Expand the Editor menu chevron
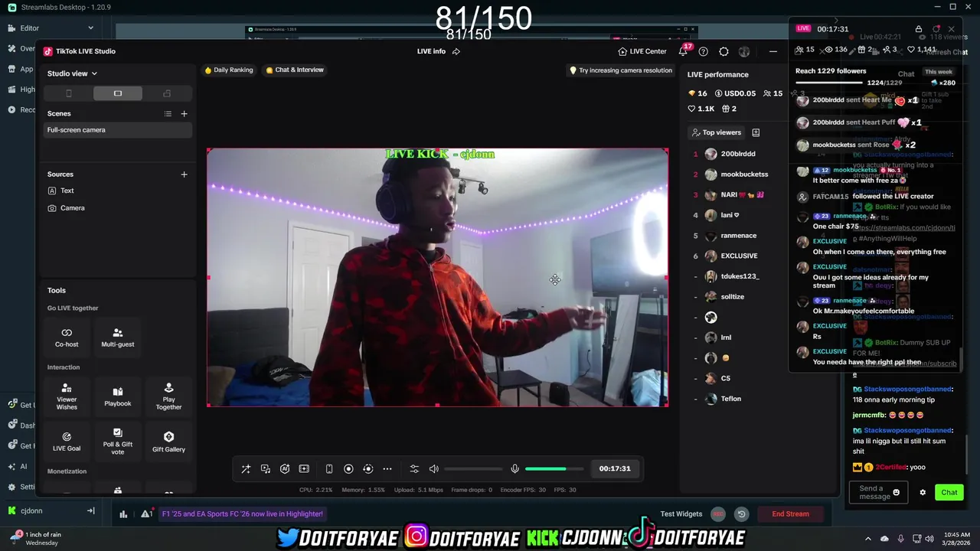The height and width of the screenshot is (551, 980). pyautogui.click(x=90, y=28)
